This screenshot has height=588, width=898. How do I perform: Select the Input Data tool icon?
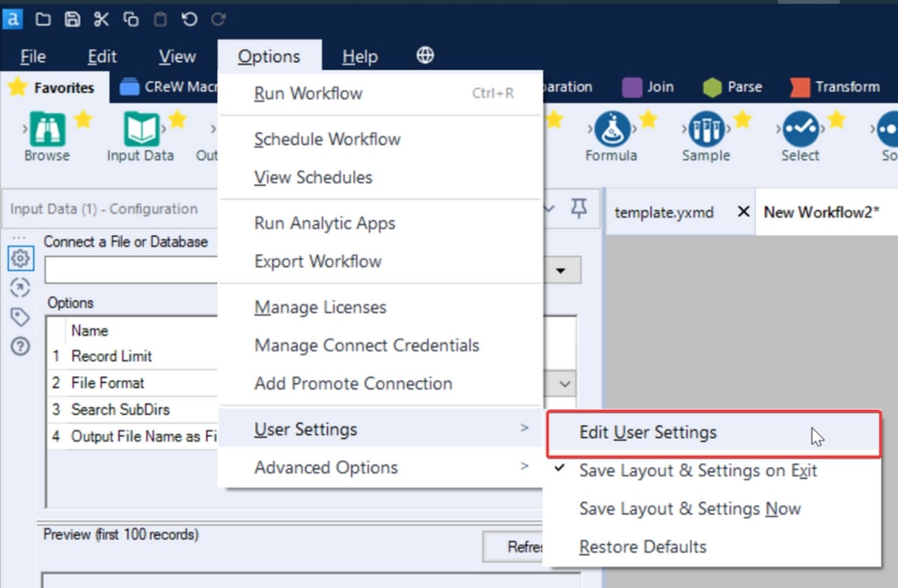[141, 130]
